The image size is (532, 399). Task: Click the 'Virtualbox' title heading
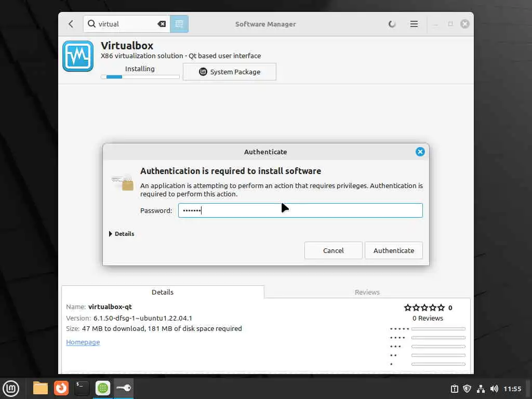tap(127, 46)
